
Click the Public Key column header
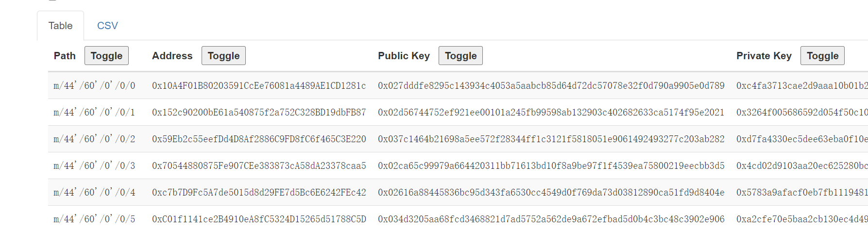click(404, 56)
